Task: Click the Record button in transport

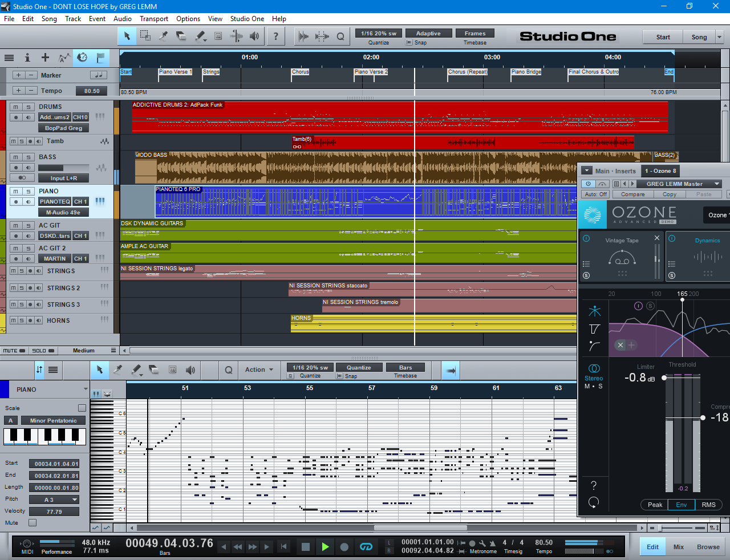Action: [x=344, y=547]
